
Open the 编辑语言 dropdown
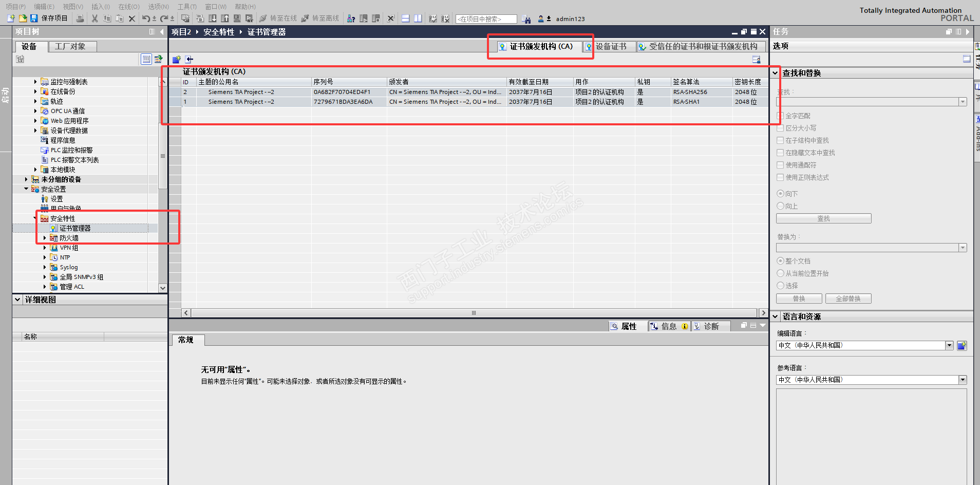tap(949, 345)
